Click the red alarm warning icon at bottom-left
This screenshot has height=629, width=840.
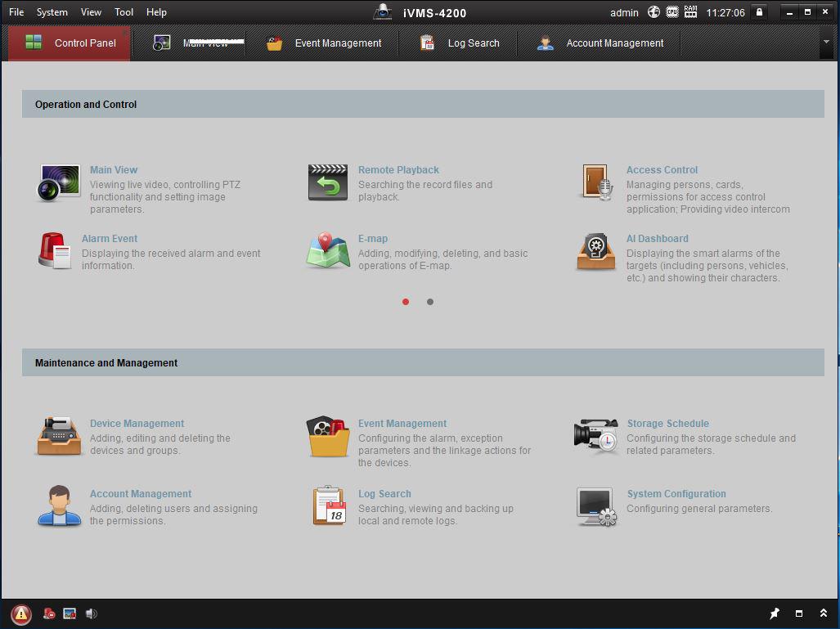click(x=21, y=614)
